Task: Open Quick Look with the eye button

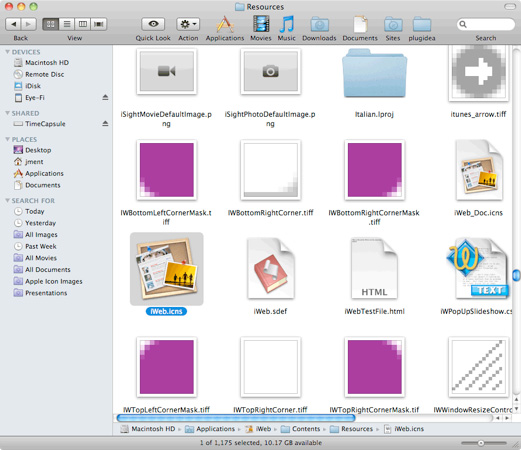Action: point(153,24)
